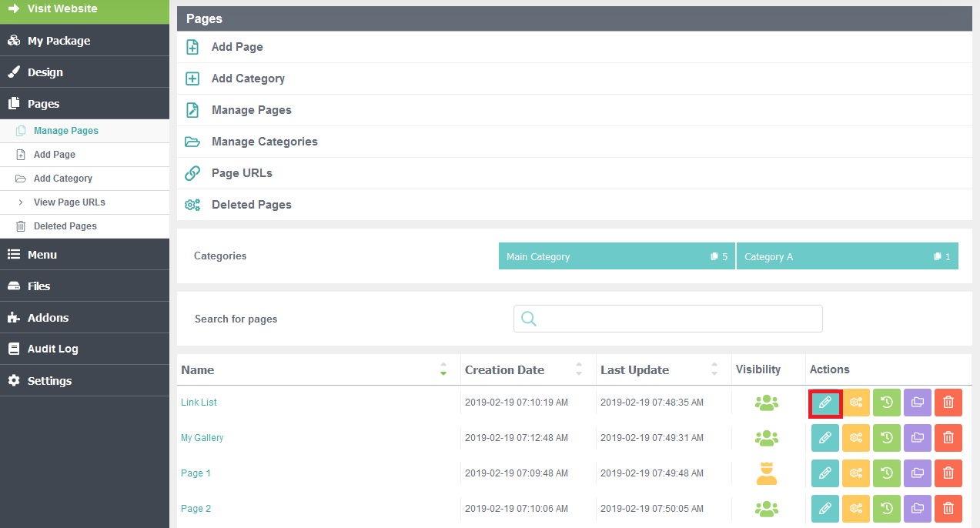Select Manage Pages sidebar sub-item
The height and width of the screenshot is (528, 980).
85,131
